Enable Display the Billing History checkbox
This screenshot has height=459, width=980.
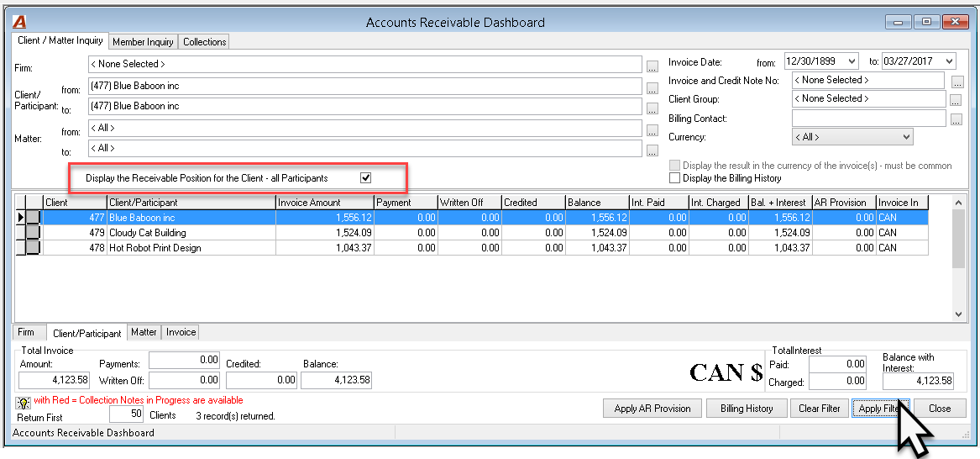tap(674, 178)
